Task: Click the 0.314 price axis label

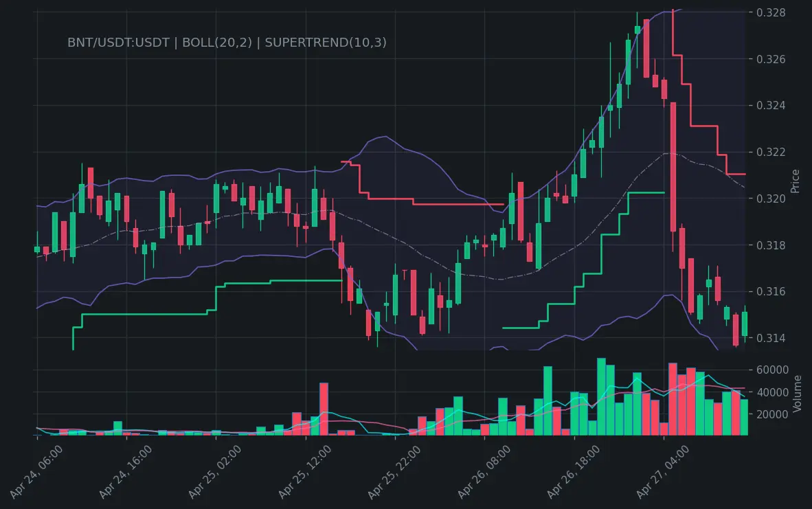Action: [771, 338]
